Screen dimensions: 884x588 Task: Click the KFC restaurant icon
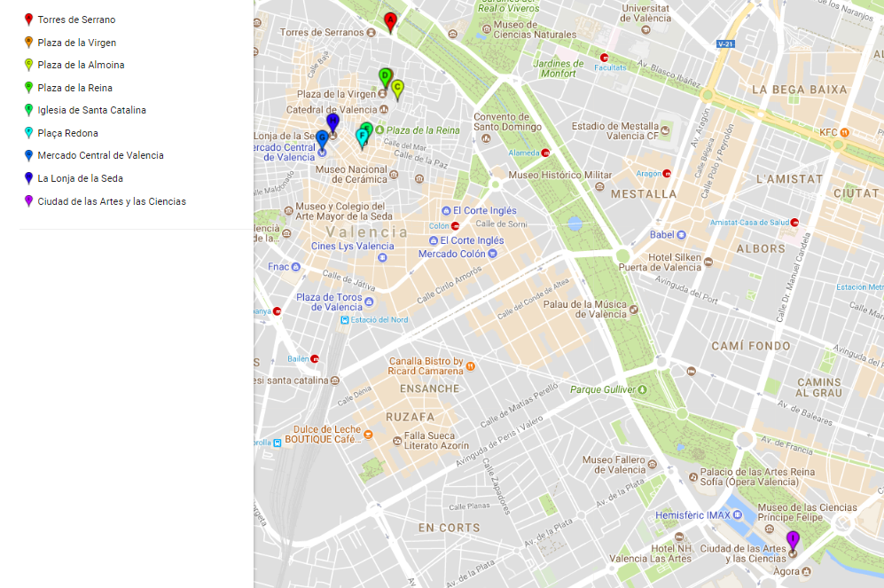click(x=845, y=133)
